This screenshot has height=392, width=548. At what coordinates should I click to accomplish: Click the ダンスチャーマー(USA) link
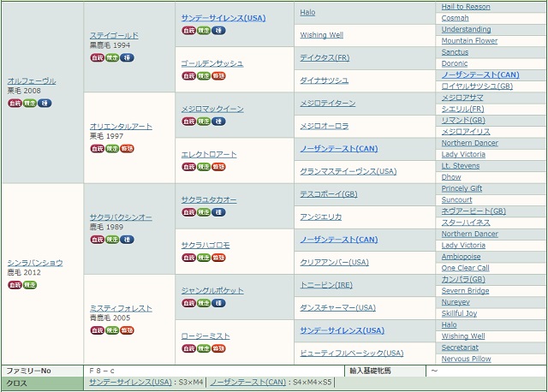[337, 308]
